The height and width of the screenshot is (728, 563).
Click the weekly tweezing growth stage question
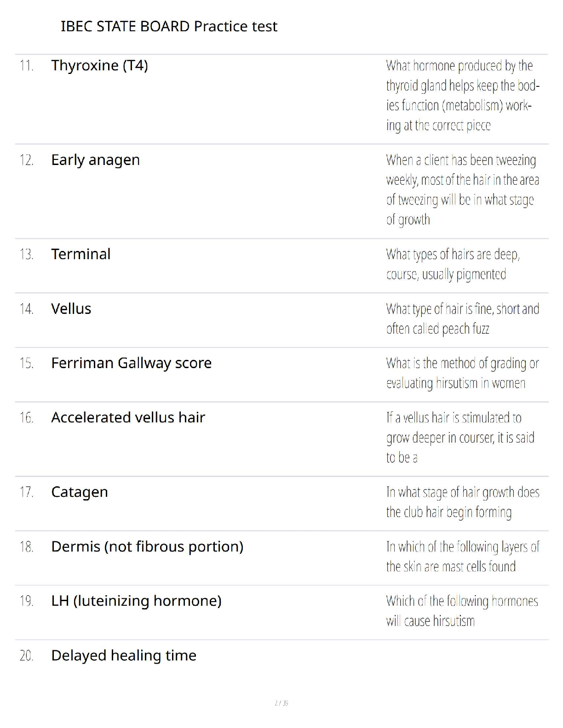[x=462, y=190]
